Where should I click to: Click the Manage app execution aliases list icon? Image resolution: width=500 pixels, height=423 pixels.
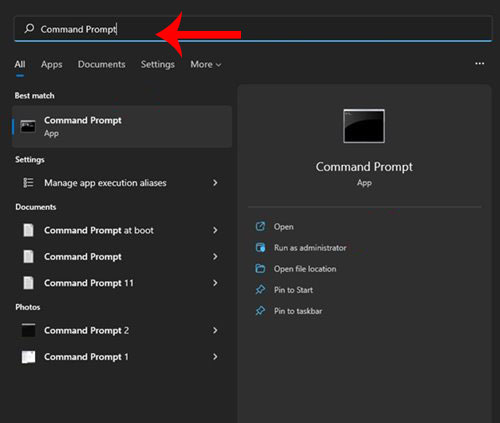28,183
